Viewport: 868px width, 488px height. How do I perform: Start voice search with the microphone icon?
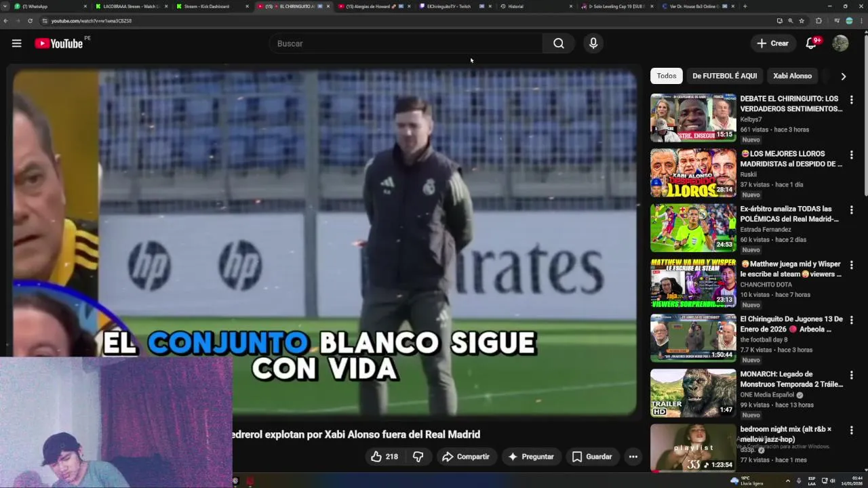593,43
